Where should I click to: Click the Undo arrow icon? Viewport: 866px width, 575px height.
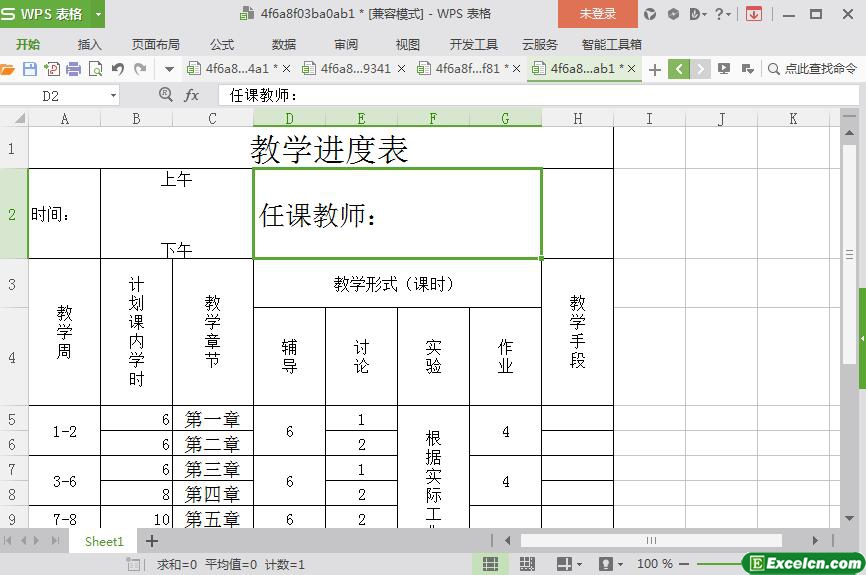tap(118, 69)
